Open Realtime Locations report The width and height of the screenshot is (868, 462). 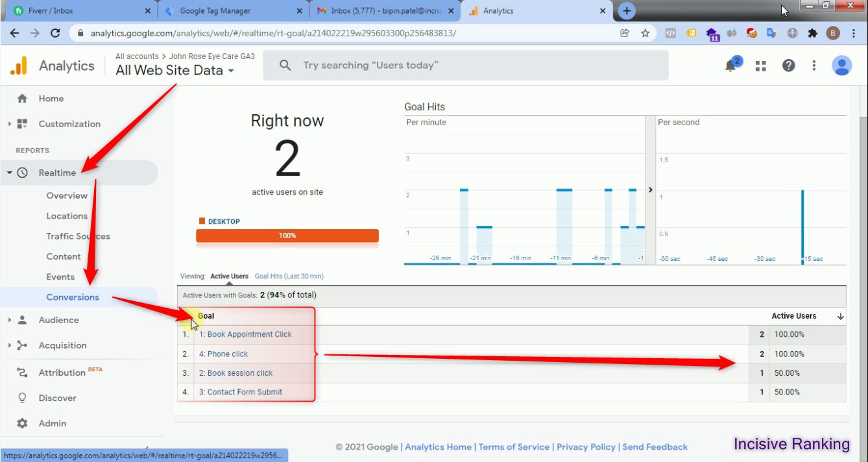(x=67, y=216)
